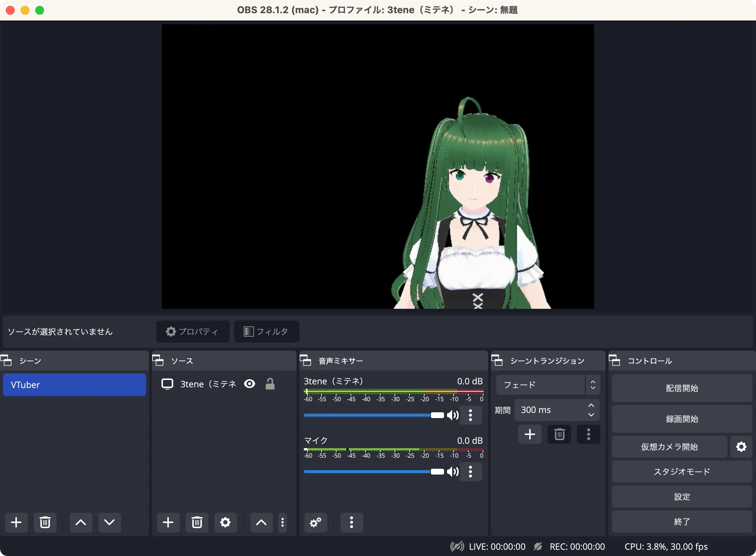
Task: Delete the selected scene with trash icon
Action: (x=45, y=522)
